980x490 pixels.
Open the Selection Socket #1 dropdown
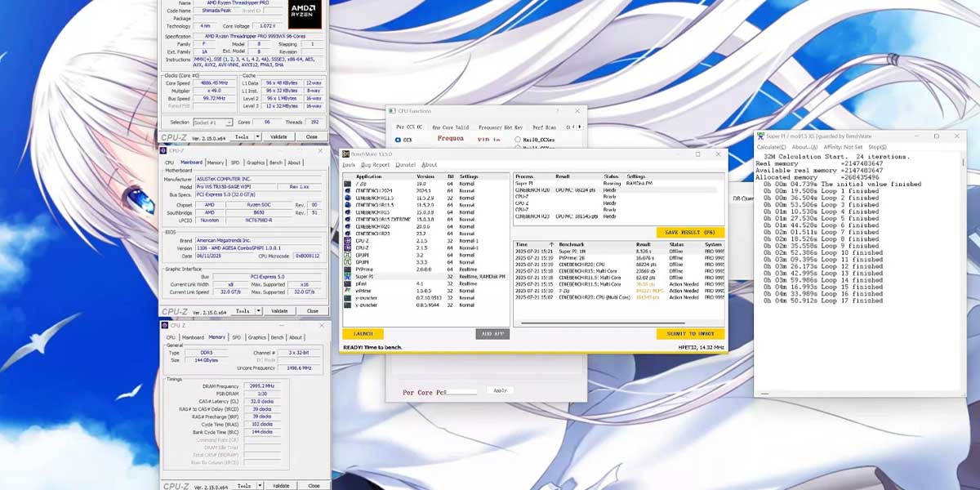pyautogui.click(x=212, y=122)
